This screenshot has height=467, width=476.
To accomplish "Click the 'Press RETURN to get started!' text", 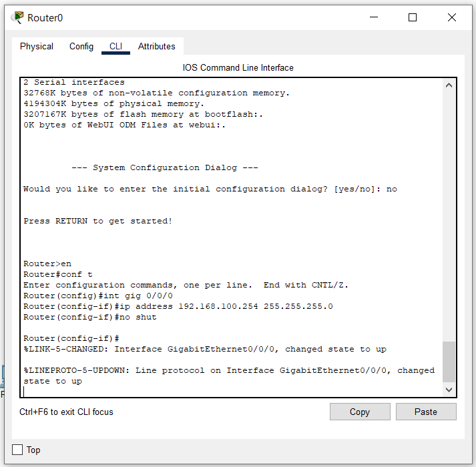I will 98,221.
